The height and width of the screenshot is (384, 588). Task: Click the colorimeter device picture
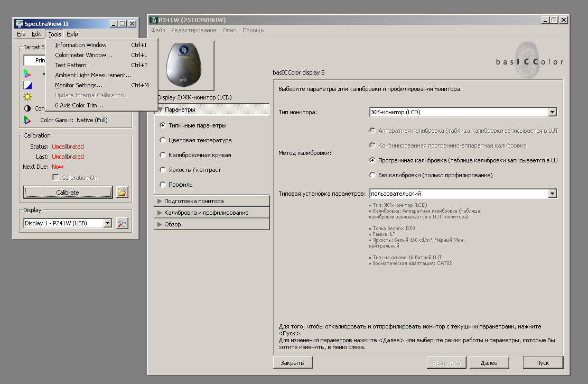pyautogui.click(x=184, y=65)
